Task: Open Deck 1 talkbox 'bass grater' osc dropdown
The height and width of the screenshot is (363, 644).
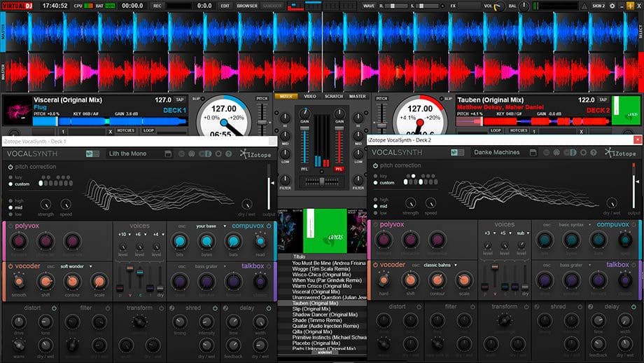Action: (x=211, y=266)
